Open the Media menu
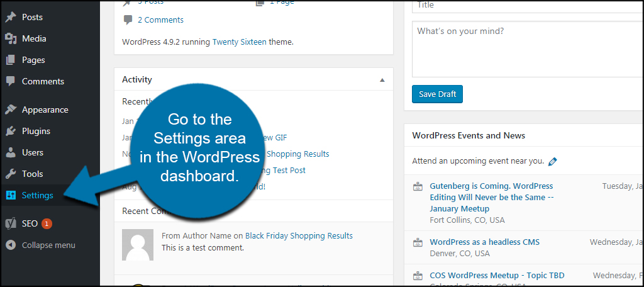Viewport: 644px width, 287px height. point(34,38)
